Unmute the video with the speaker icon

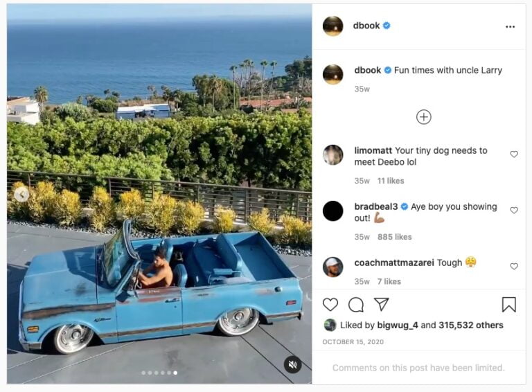pyautogui.click(x=292, y=364)
